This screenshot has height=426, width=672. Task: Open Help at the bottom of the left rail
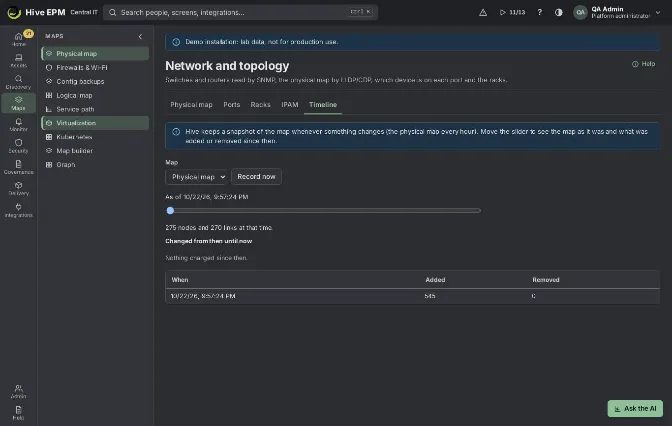18,413
